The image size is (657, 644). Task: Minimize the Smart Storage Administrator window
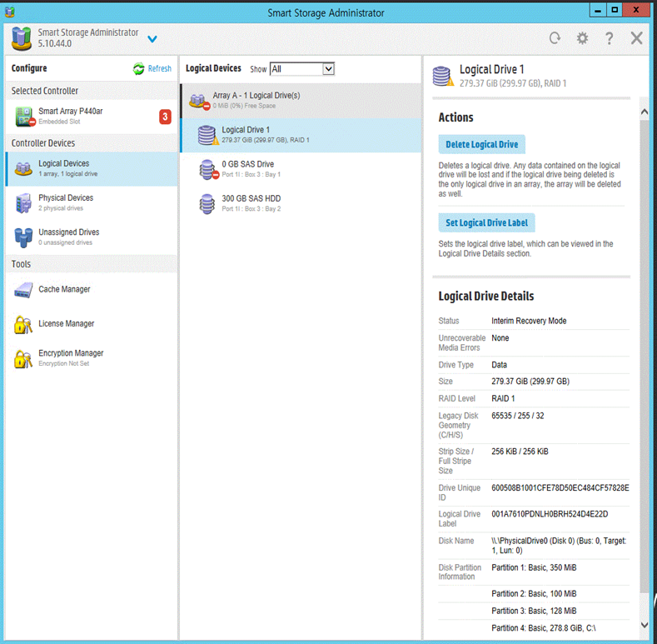point(598,10)
